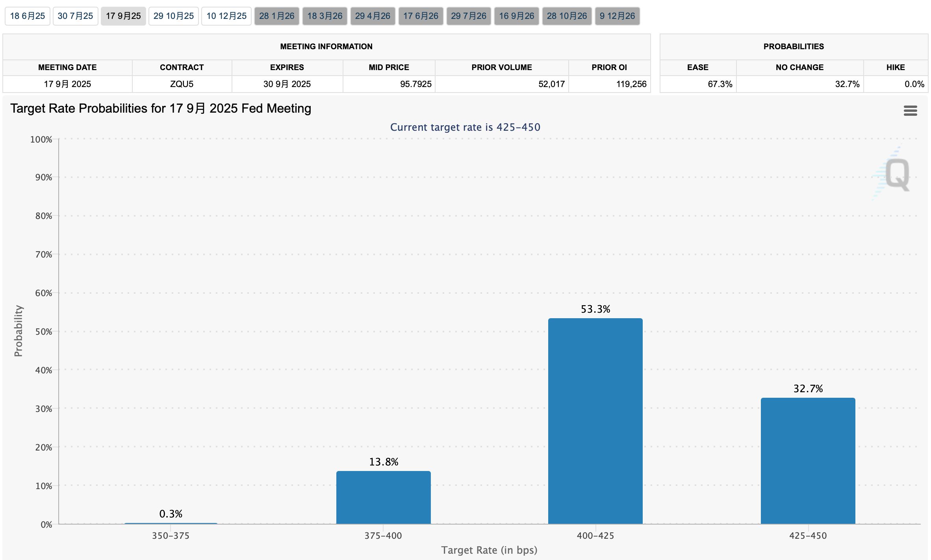The width and height of the screenshot is (931, 560).
Task: Select the 18 3月26 meeting tab
Action: (325, 16)
